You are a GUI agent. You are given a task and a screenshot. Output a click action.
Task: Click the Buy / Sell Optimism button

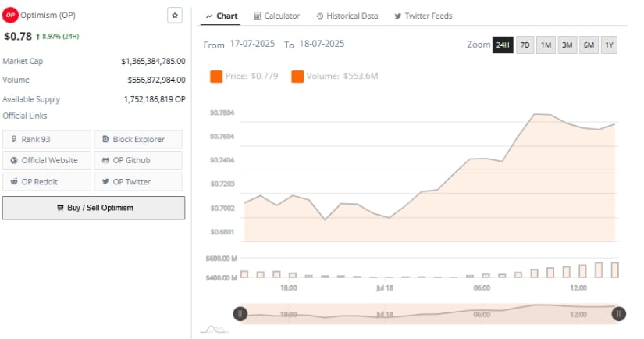pos(94,208)
